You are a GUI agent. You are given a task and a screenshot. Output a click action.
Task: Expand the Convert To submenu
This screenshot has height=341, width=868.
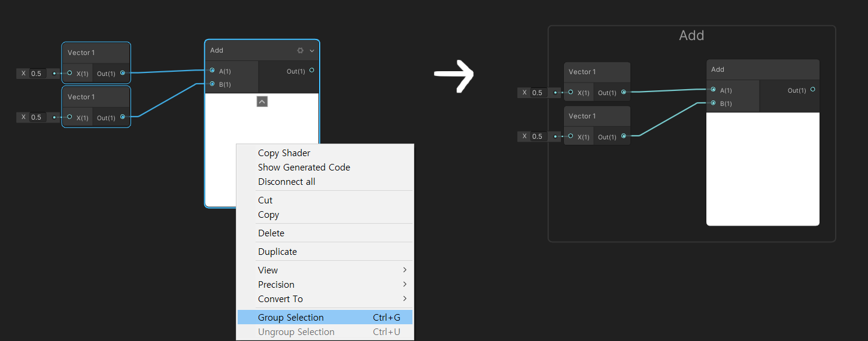tap(324, 299)
